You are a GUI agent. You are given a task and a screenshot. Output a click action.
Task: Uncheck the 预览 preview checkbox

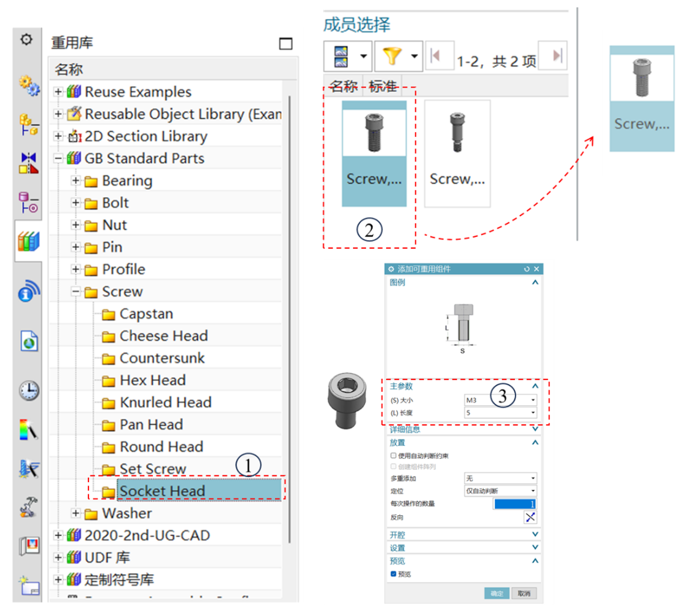[393, 574]
